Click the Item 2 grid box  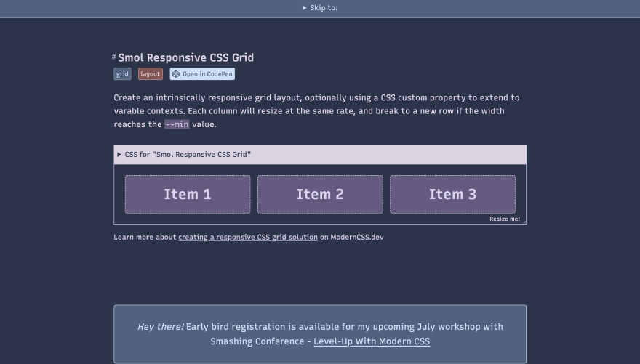point(321,195)
